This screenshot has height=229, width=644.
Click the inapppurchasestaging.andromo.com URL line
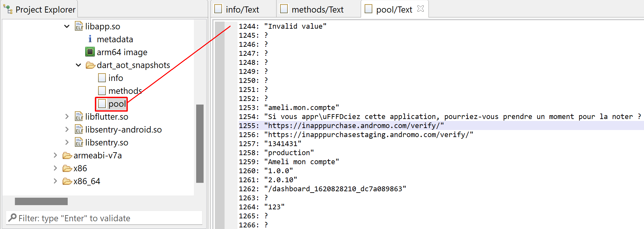pyautogui.click(x=369, y=134)
